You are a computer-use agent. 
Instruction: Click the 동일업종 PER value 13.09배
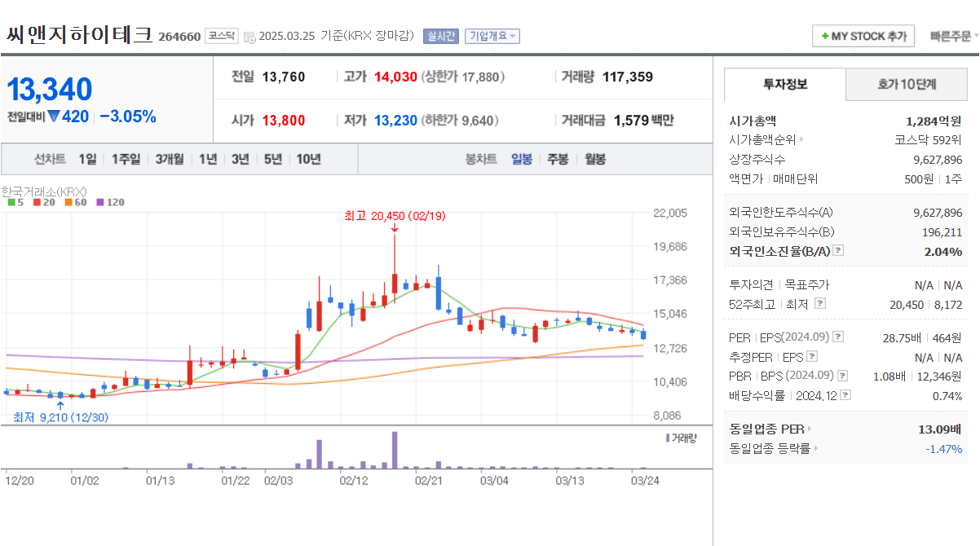pyautogui.click(x=940, y=429)
